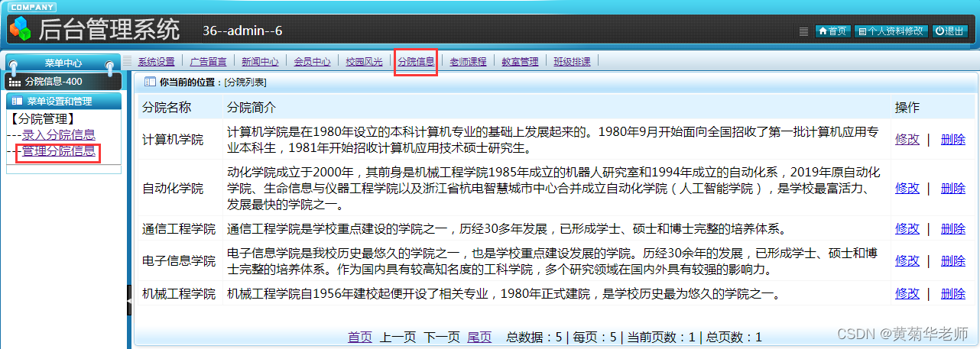The width and height of the screenshot is (980, 349).
Task: Open 个人资料修改 profile edit button
Action: (x=891, y=31)
